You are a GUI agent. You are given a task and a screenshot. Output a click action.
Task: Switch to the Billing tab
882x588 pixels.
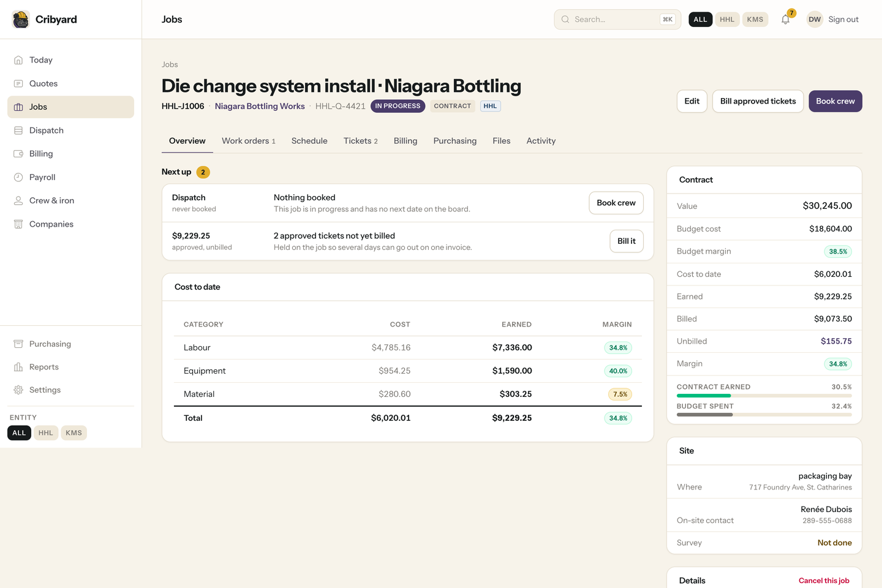pyautogui.click(x=405, y=141)
